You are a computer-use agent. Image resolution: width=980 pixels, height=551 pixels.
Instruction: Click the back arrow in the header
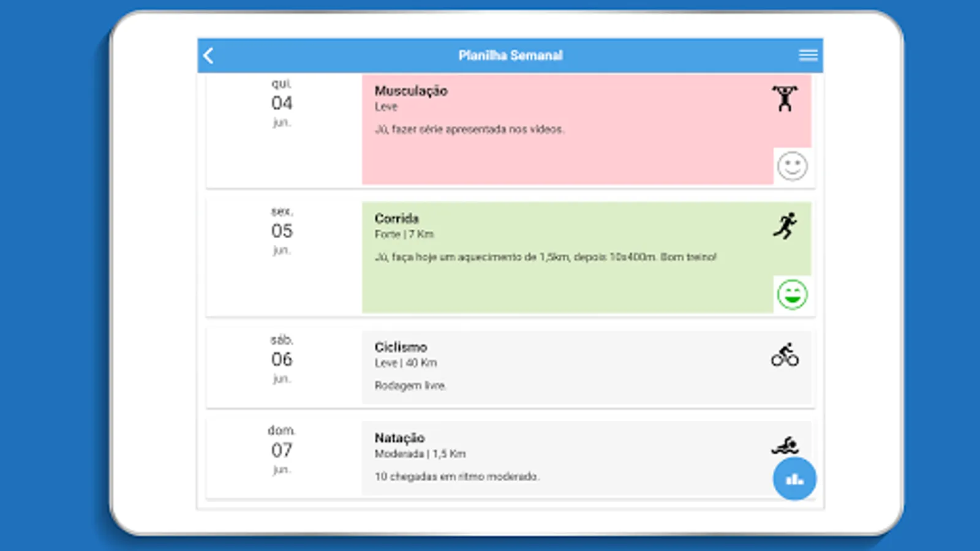click(208, 55)
